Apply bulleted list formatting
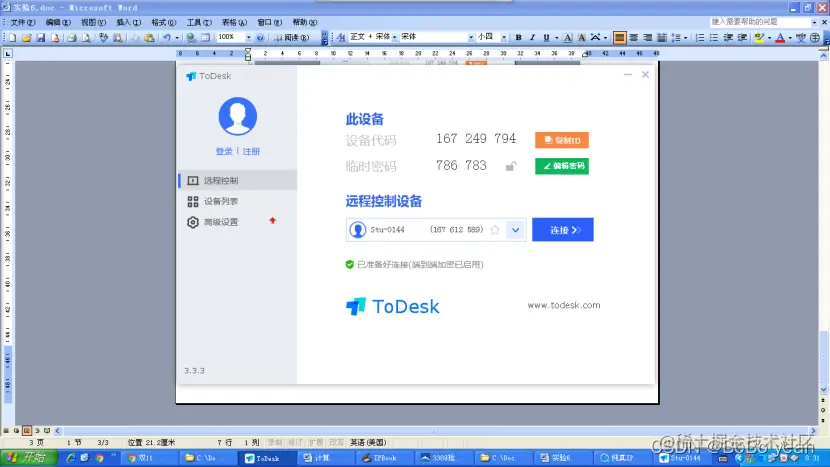The width and height of the screenshot is (830, 467). [x=714, y=38]
